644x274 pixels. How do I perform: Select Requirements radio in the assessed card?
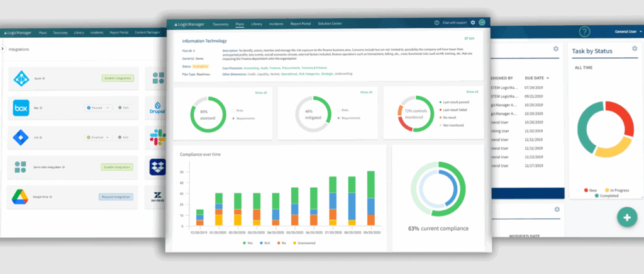coord(234,118)
